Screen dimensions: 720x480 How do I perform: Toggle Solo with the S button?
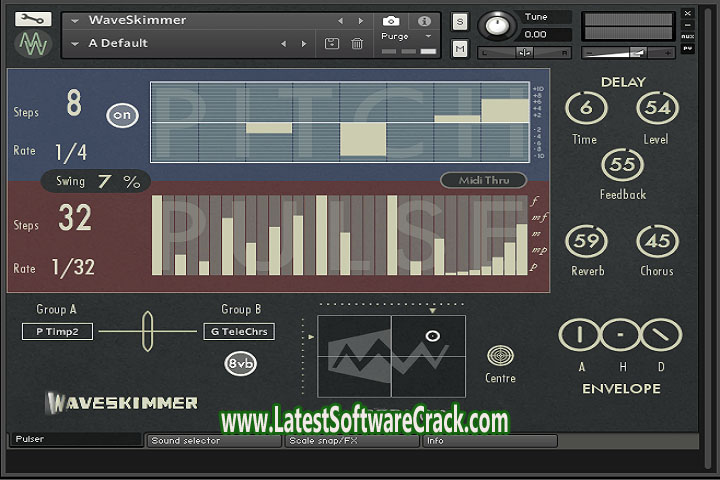tap(459, 21)
